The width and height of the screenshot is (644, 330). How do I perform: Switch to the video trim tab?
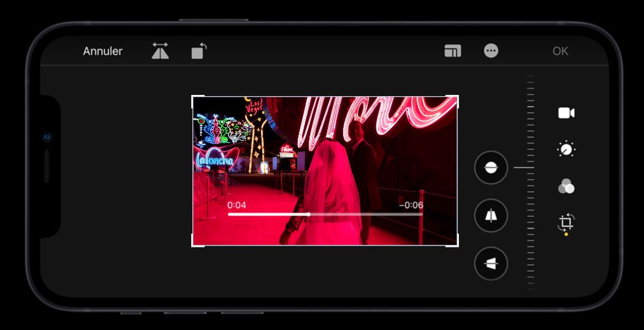point(566,113)
